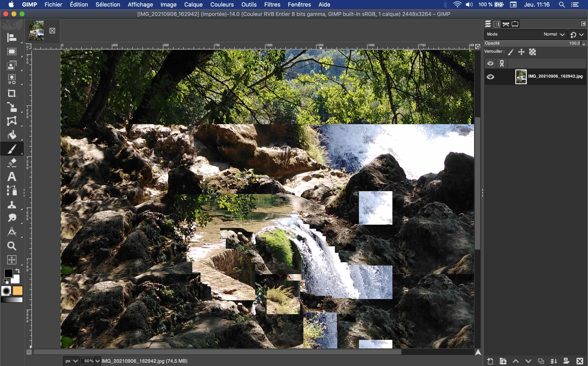Viewport: 588px width, 366px height.
Task: Select the Text tool
Action: point(12,177)
